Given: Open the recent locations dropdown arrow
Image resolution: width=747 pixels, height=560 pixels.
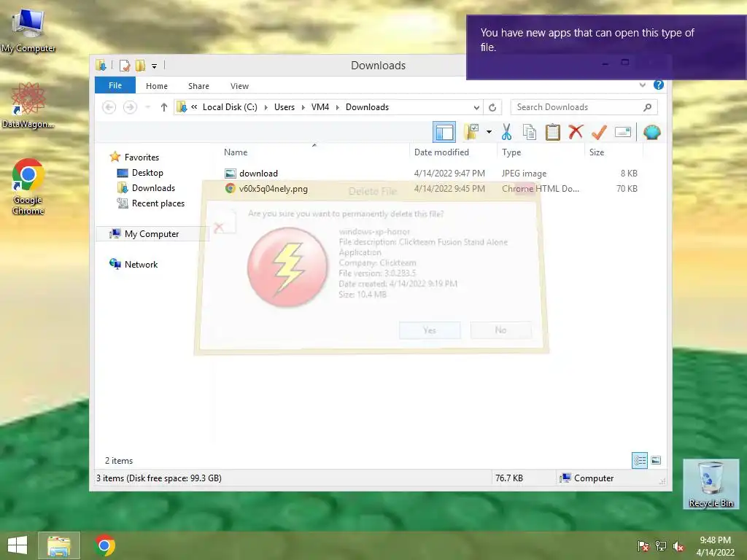Looking at the screenshot, I should coord(147,107).
